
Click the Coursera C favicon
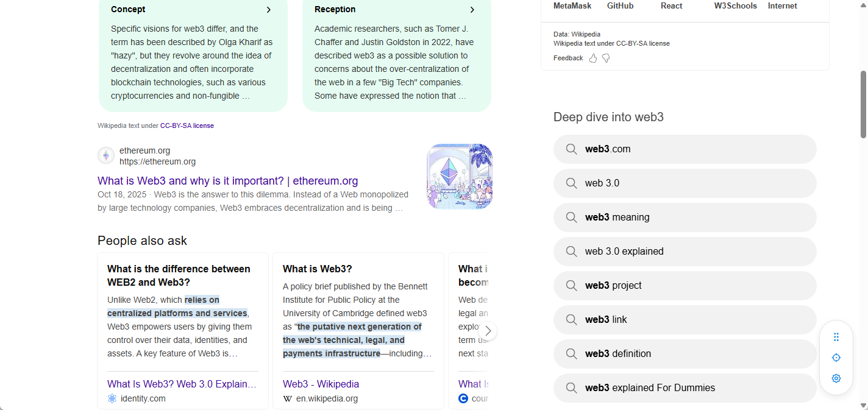pos(463,398)
